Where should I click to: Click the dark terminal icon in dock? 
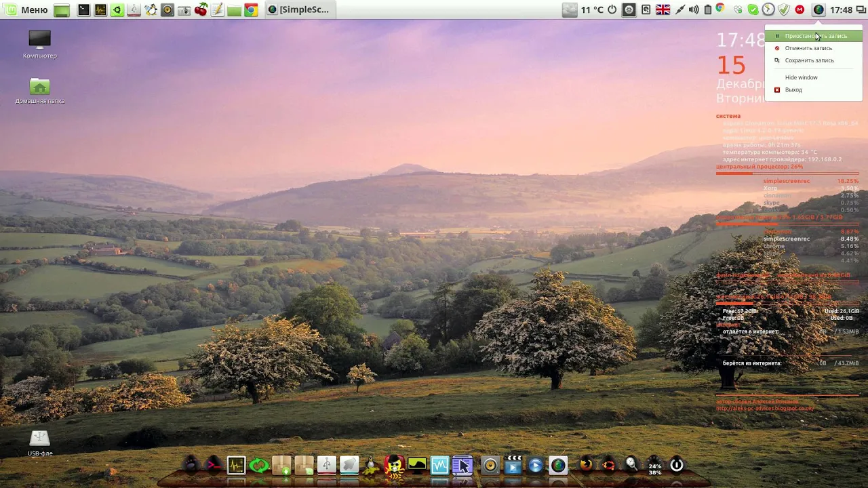[214, 464]
